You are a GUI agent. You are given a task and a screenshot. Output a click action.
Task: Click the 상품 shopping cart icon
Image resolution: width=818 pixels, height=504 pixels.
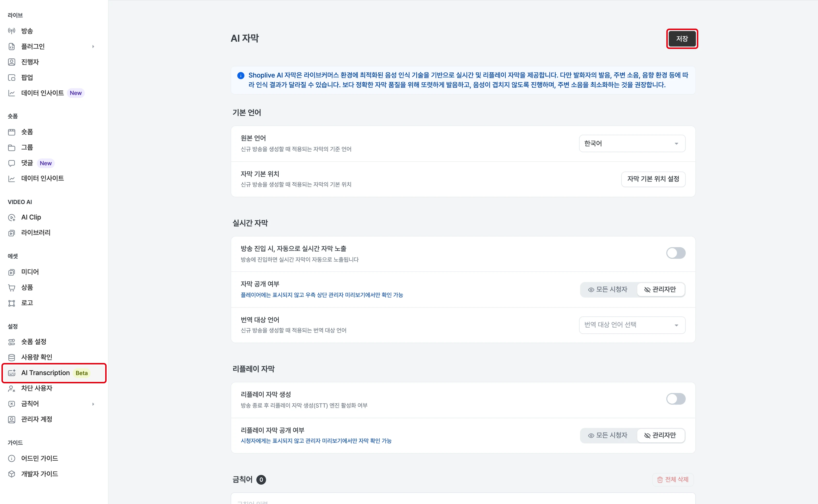(x=12, y=287)
